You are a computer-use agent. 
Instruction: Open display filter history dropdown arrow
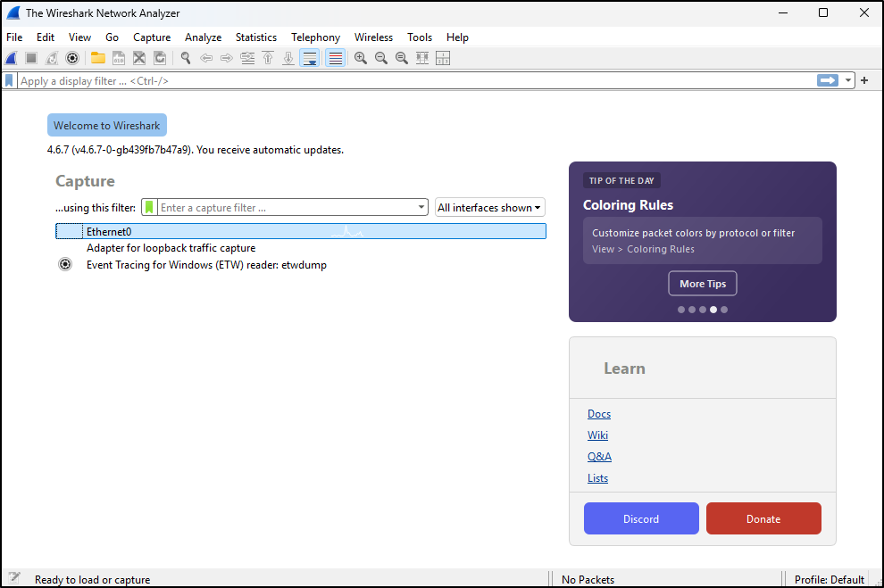[848, 80]
